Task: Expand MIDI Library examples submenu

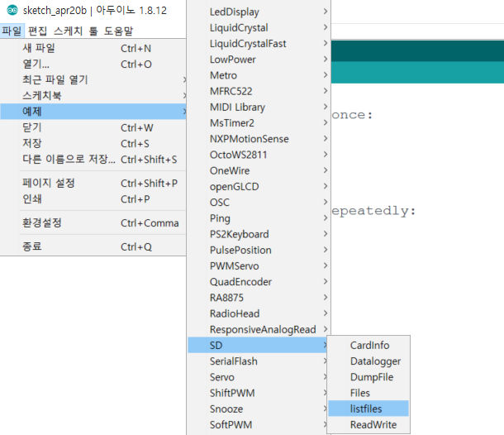Action: (x=259, y=108)
